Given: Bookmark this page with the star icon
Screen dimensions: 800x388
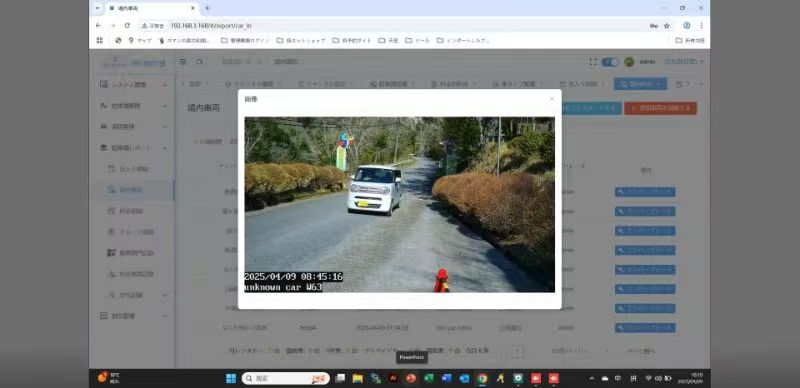Looking at the screenshot, I should 667,26.
